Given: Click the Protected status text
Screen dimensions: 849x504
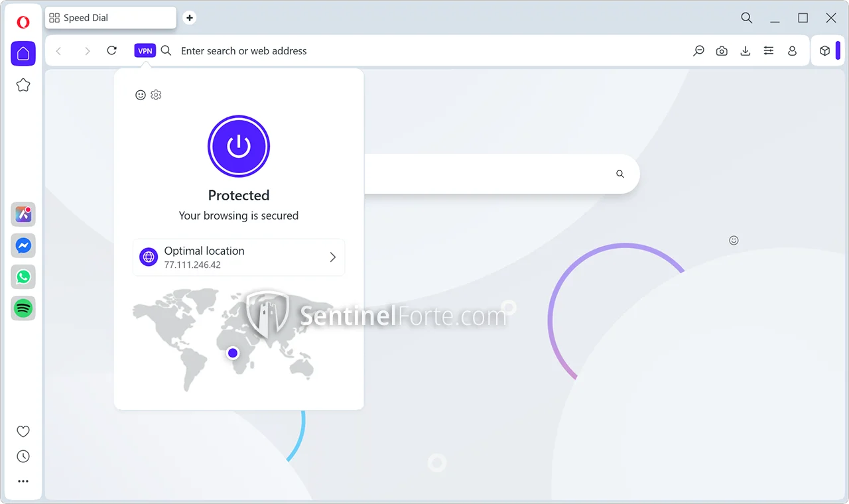Looking at the screenshot, I should click(x=239, y=195).
